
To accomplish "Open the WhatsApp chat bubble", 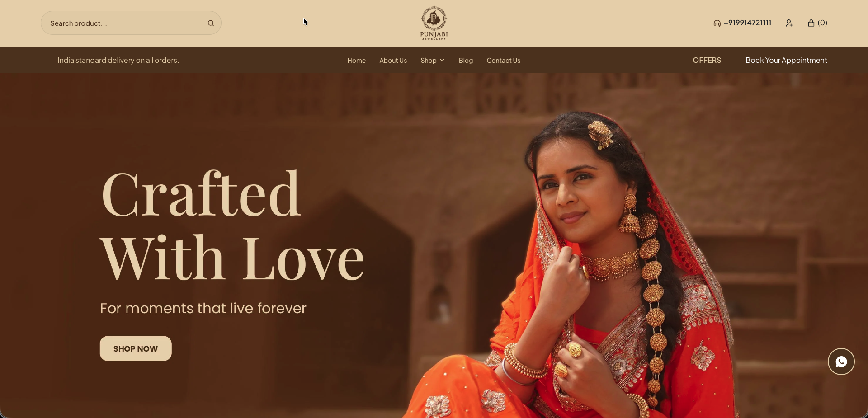I will coord(841,362).
